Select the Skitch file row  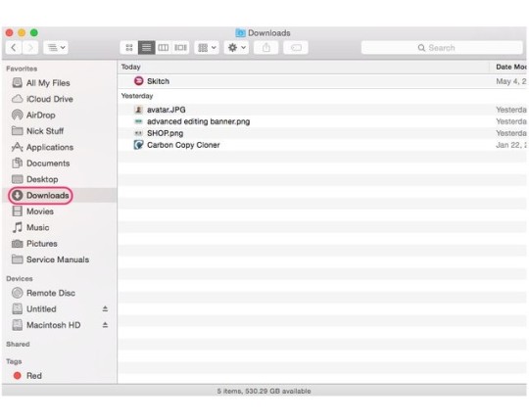[x=322, y=81]
